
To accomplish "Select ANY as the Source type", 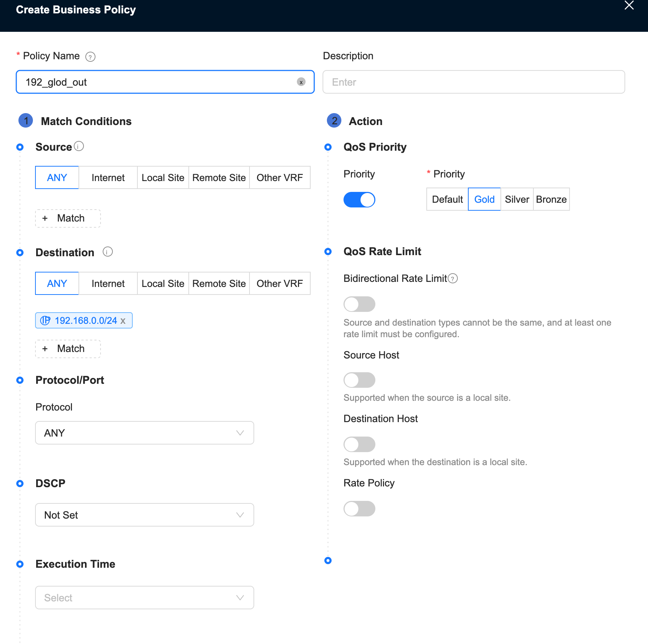I will 57,177.
